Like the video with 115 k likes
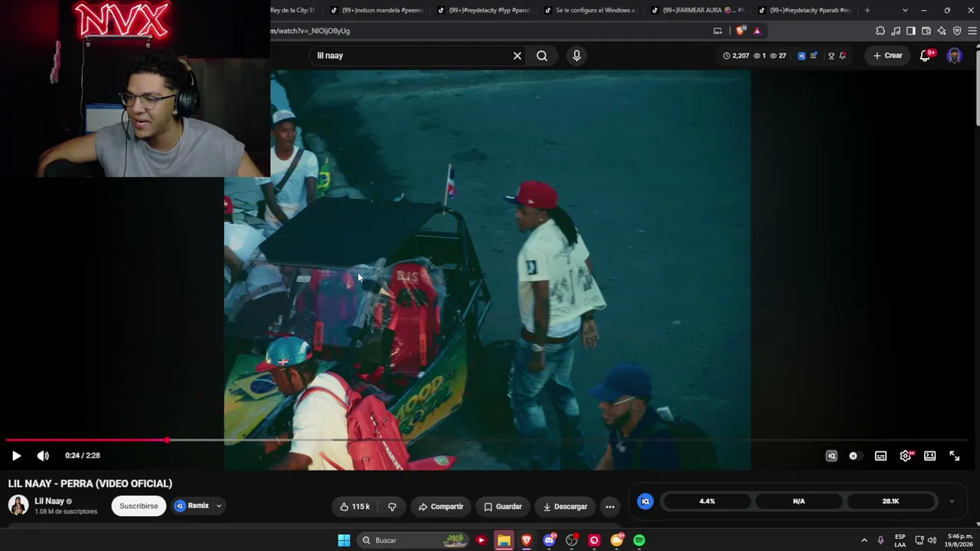Viewport: 980px width, 551px height. [x=354, y=507]
